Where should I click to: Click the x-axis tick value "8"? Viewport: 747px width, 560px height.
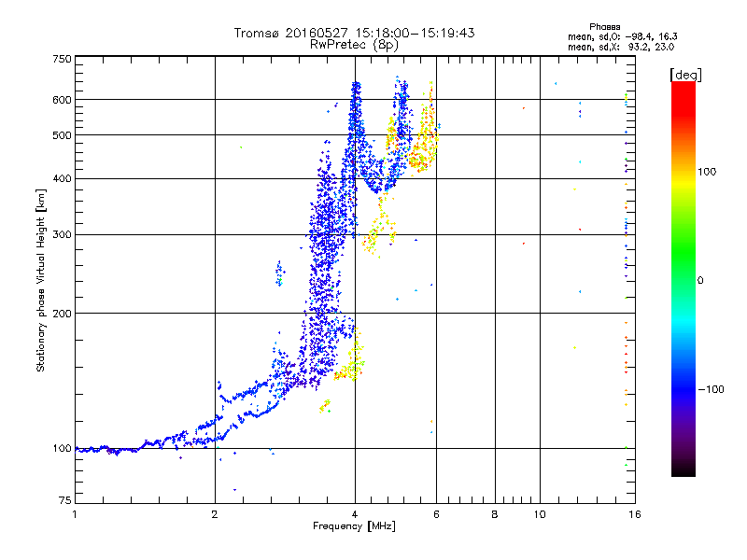[x=495, y=514]
